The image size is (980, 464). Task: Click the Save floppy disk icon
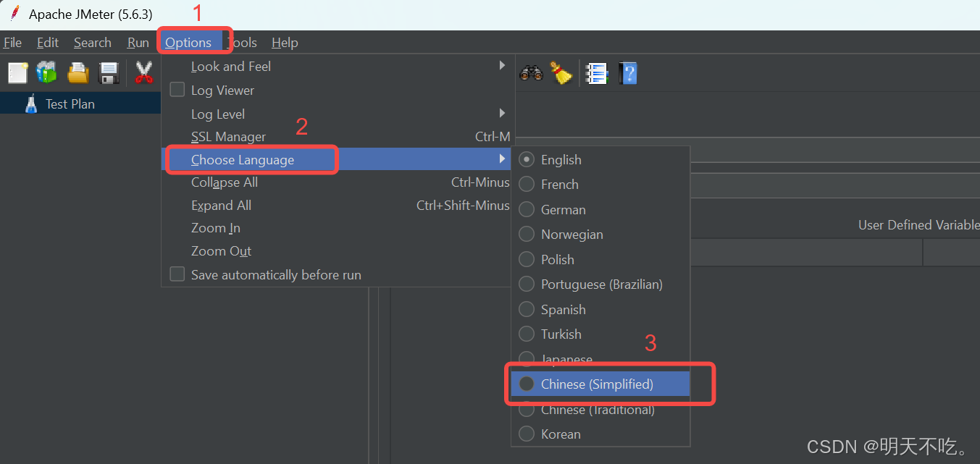109,73
